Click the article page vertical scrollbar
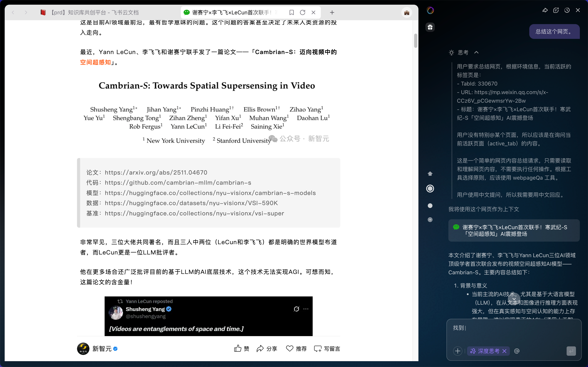This screenshot has height=367, width=588. point(416,41)
